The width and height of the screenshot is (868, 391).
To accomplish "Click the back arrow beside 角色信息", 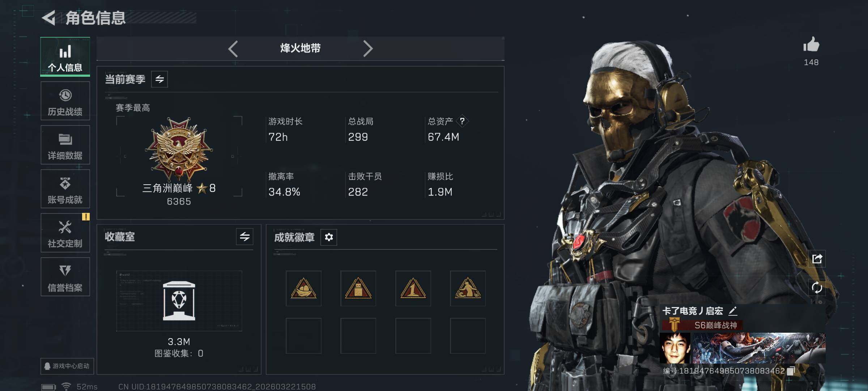I will tap(49, 18).
